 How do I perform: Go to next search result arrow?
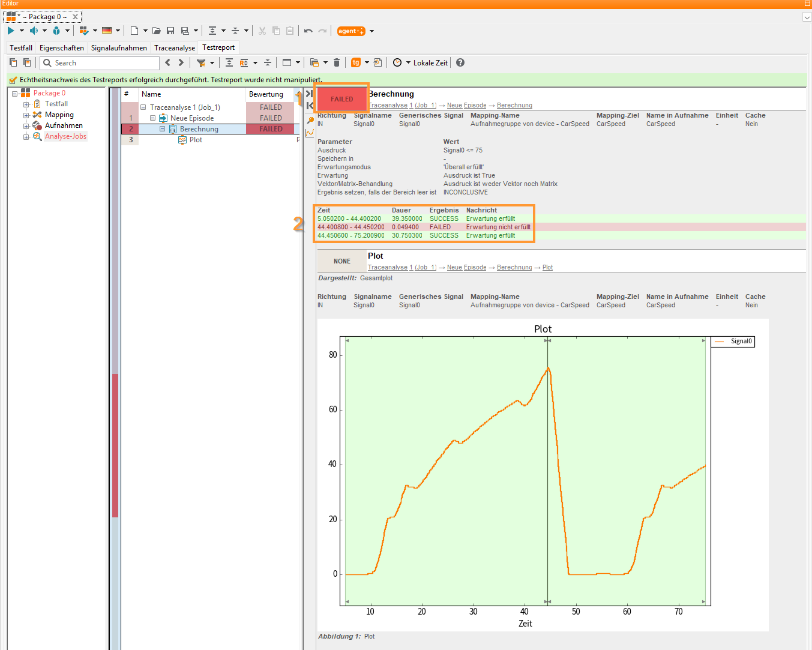[x=181, y=62]
